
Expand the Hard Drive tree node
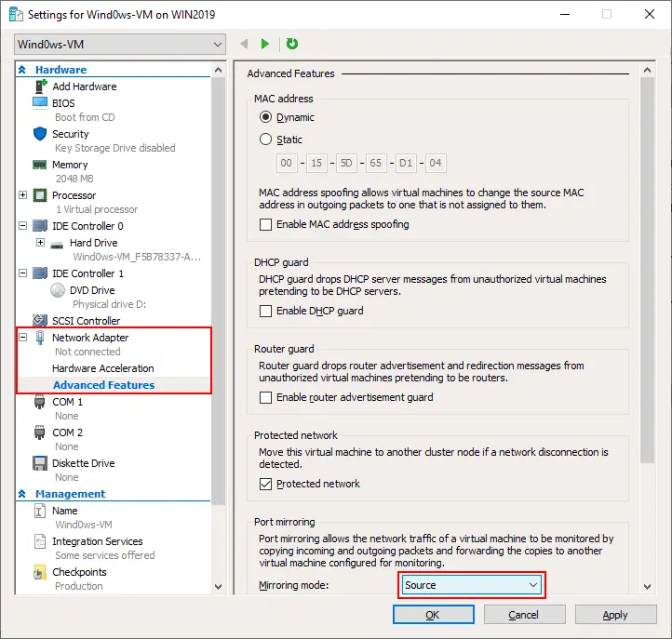click(40, 243)
